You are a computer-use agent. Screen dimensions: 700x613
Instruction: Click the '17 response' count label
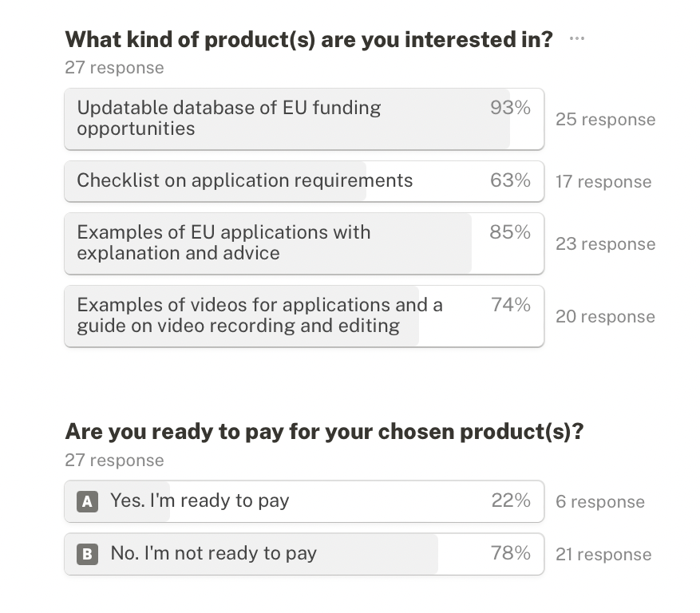pyautogui.click(x=603, y=182)
